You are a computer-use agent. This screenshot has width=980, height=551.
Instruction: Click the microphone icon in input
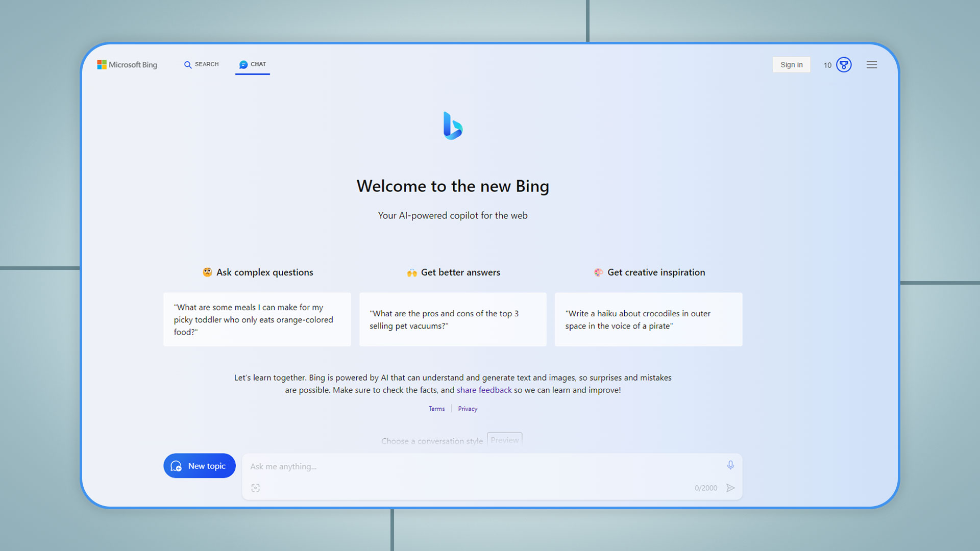[x=729, y=465]
